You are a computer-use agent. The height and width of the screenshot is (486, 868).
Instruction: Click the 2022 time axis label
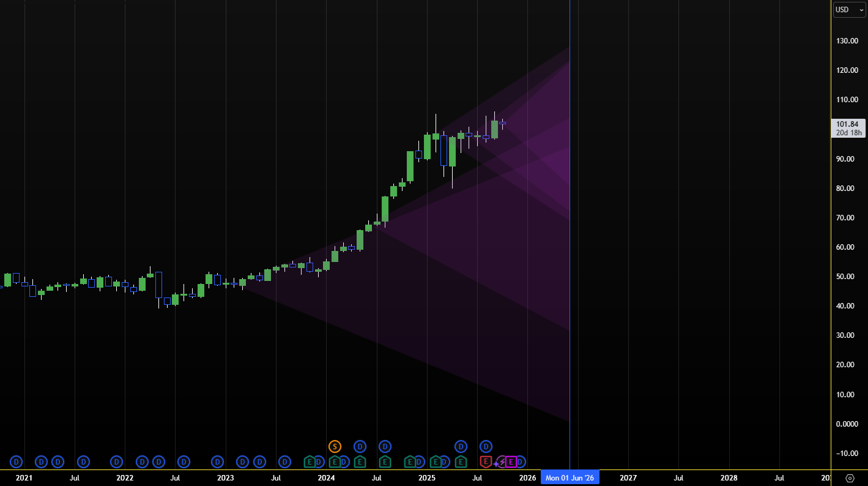coord(125,478)
